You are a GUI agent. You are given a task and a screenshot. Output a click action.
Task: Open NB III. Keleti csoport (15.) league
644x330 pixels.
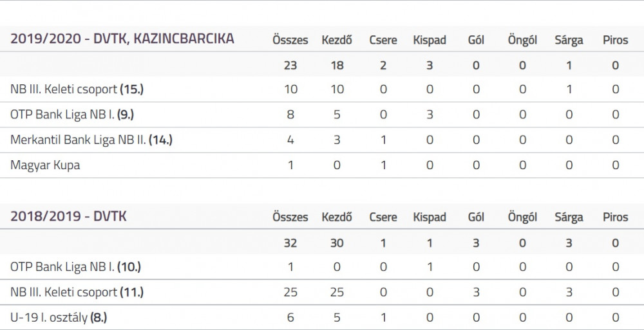tap(77, 89)
